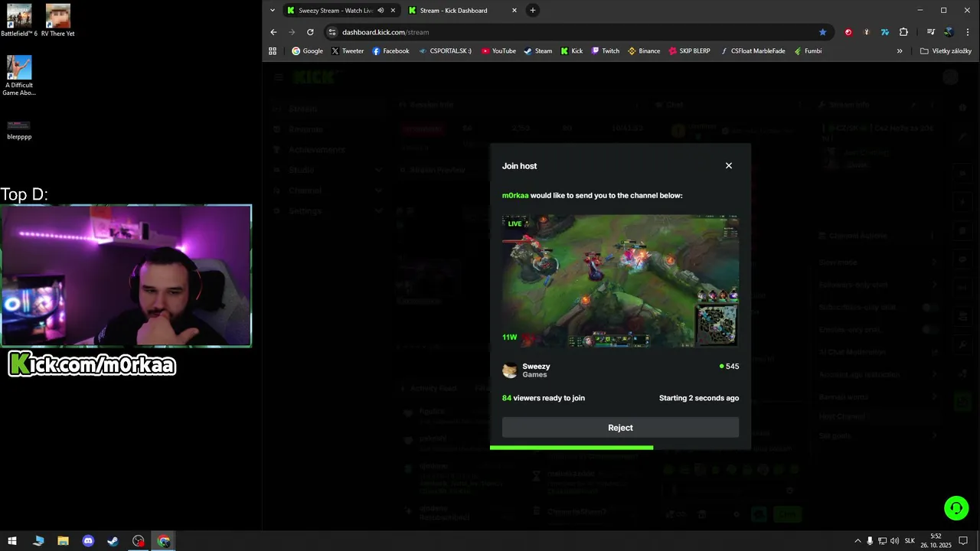
Task: Open network tray icon
Action: click(x=882, y=541)
